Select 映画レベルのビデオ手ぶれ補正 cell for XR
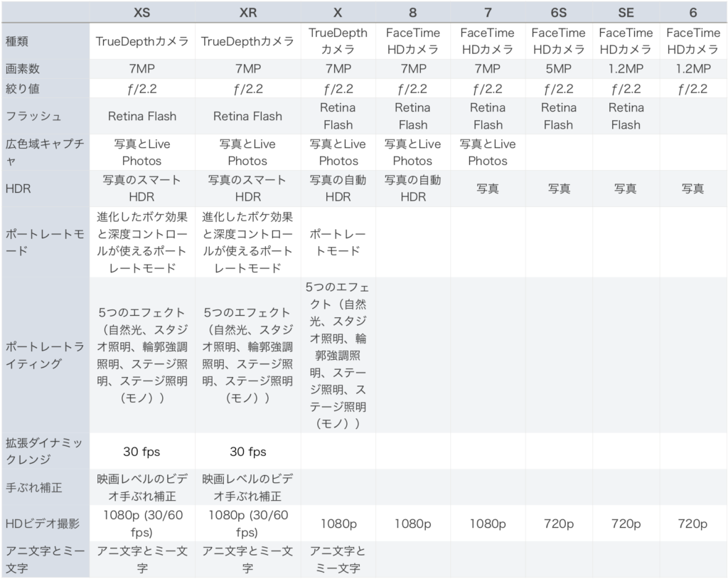Viewport: 728px width, 579px height. 248,487
